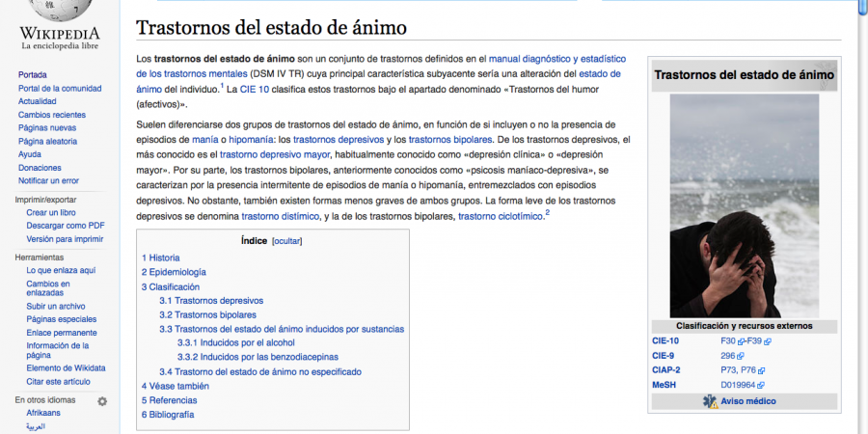Open Actualidad sidebar link

37,101
